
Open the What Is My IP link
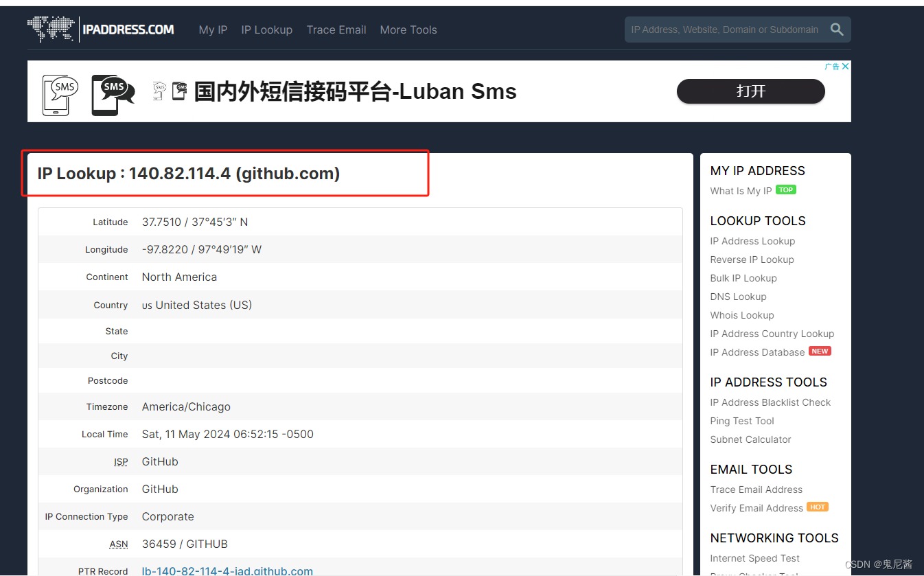click(x=741, y=191)
